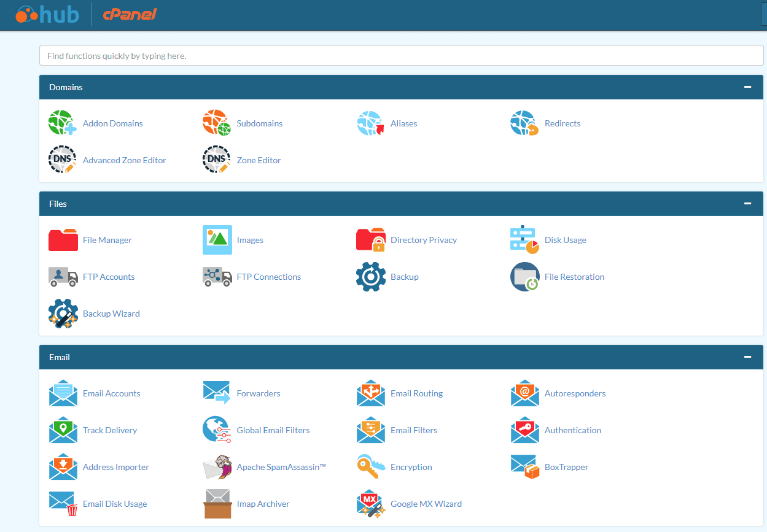Open Directory Privacy padlock folder icon
The height and width of the screenshot is (532, 767).
(x=370, y=239)
